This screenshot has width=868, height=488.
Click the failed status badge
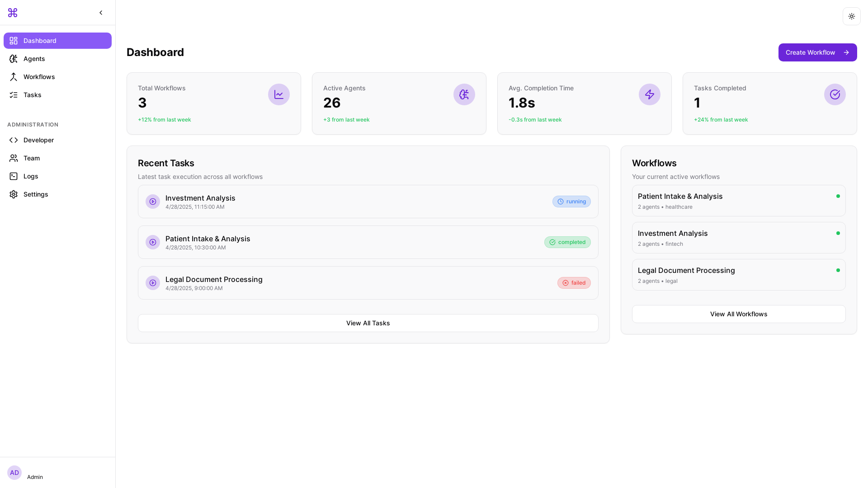coord(574,283)
